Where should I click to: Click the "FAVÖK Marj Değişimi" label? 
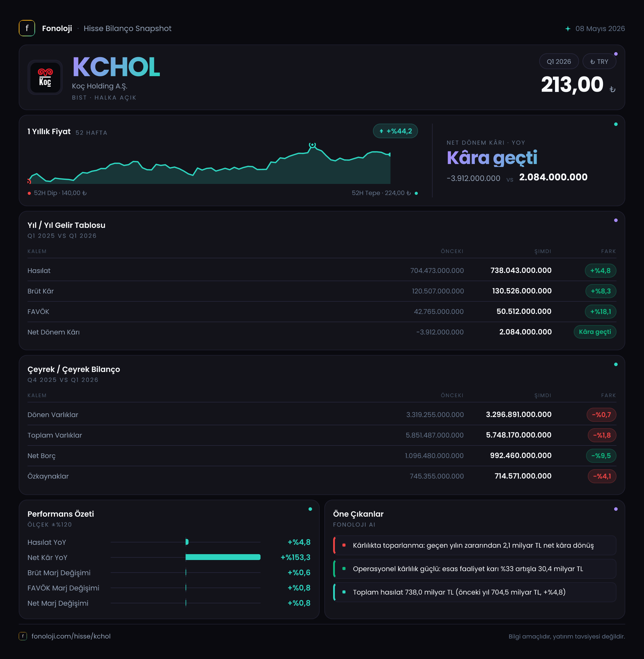63,588
